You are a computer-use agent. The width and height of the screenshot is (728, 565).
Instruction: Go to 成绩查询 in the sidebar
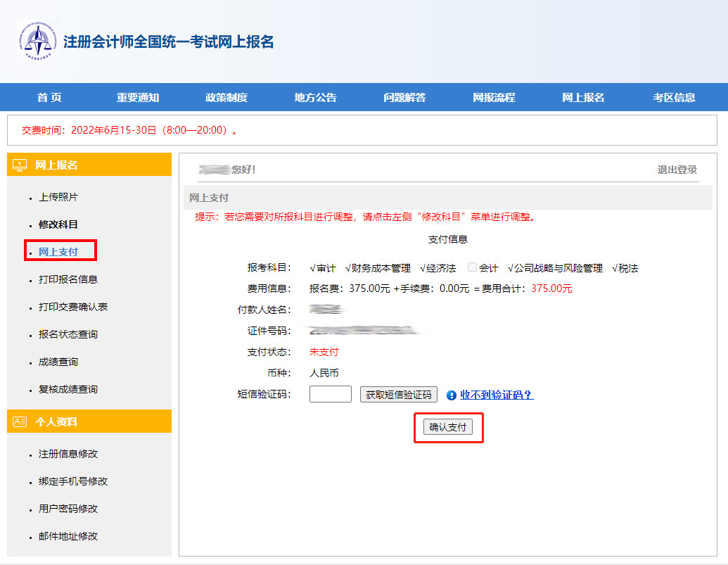[58, 362]
